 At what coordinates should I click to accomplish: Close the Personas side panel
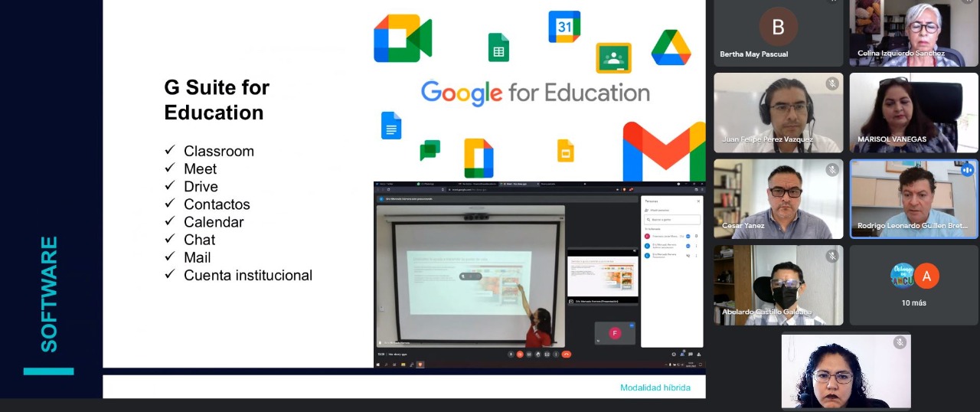coord(698,201)
